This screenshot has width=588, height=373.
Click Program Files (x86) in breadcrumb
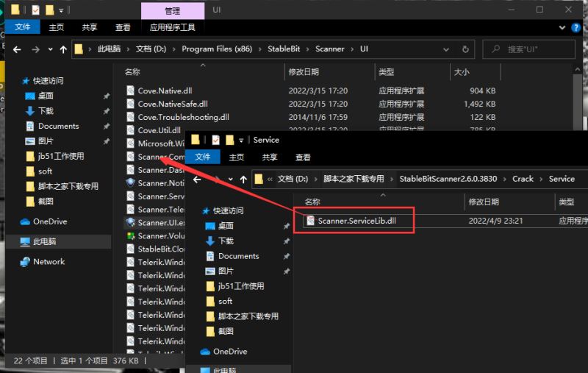point(217,49)
